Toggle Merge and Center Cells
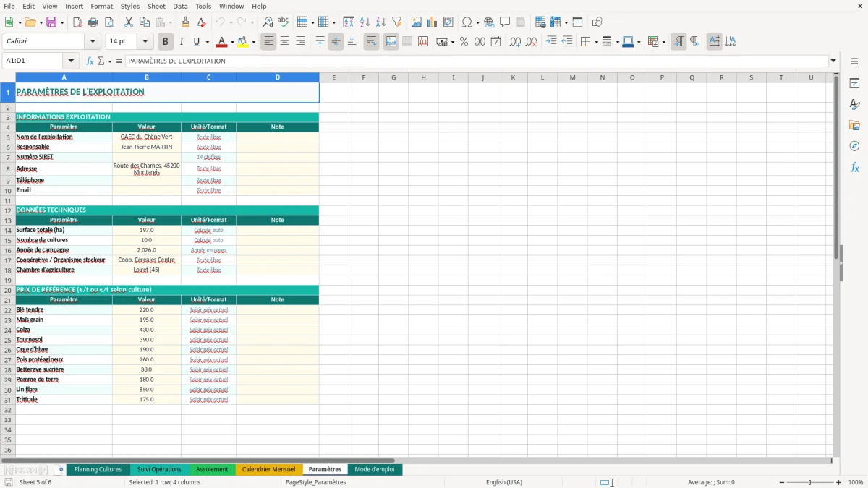 tap(391, 42)
